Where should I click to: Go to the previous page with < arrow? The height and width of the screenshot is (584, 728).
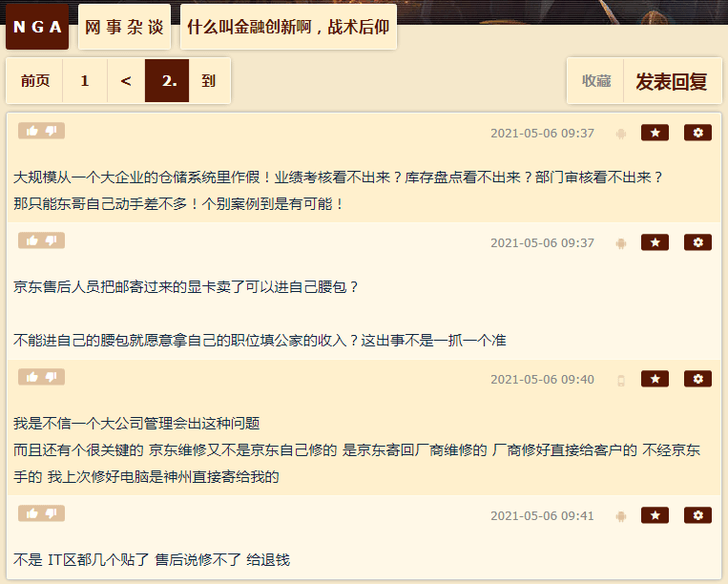[x=126, y=81]
